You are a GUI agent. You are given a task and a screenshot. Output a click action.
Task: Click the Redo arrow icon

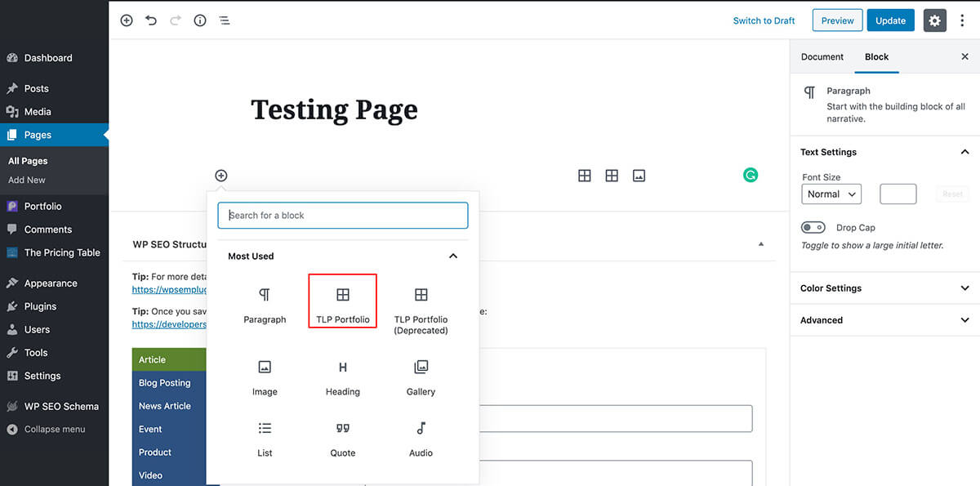[x=176, y=20]
